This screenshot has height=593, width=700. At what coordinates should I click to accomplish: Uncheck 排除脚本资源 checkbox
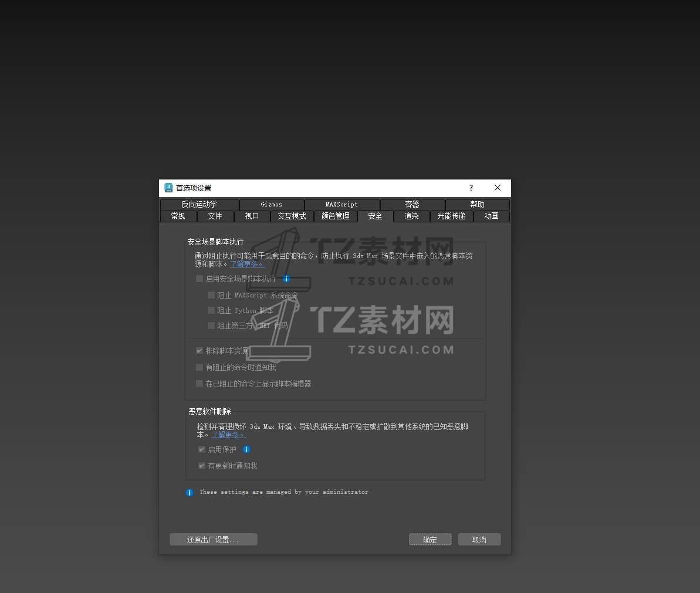(199, 351)
